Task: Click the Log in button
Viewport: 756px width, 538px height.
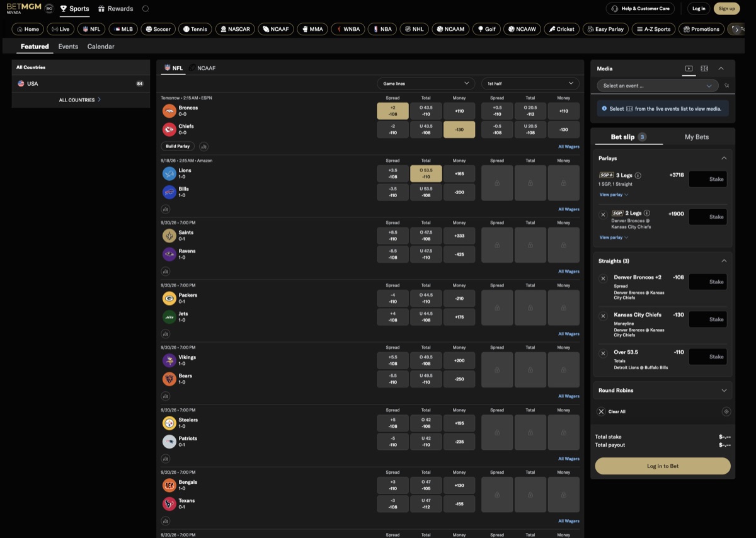Action: pos(699,9)
